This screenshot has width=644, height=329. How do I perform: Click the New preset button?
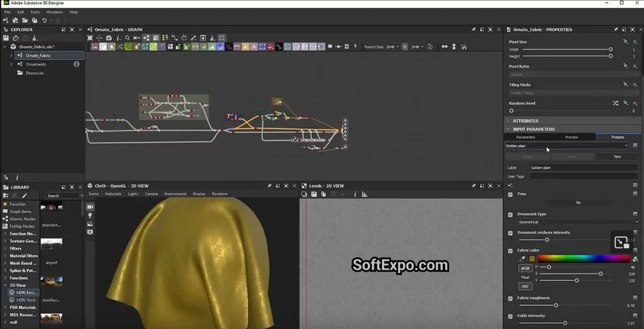[618, 157]
